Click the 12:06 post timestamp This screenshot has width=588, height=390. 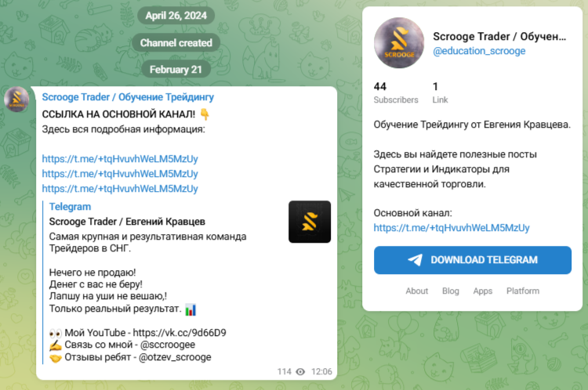click(x=321, y=372)
